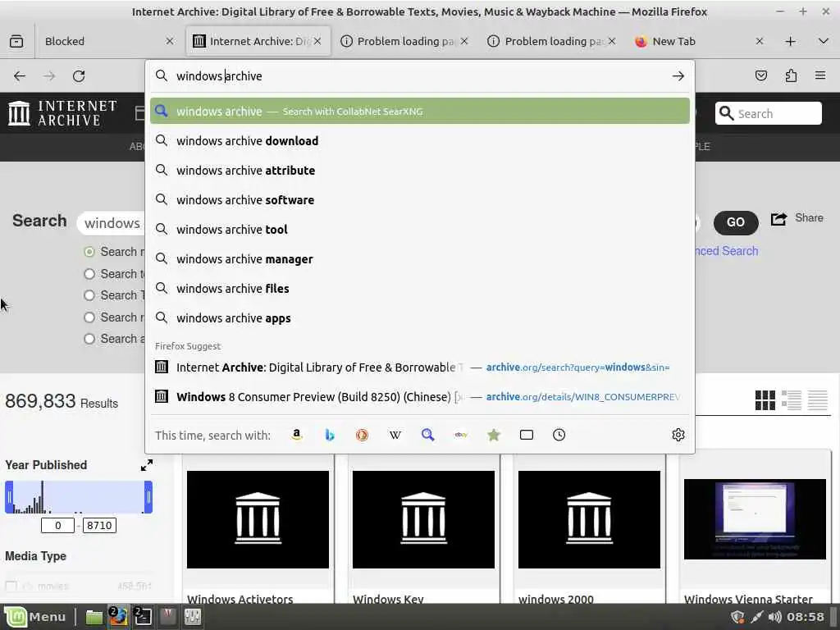The width and height of the screenshot is (840, 630).
Task: Click the Advanced Search link
Action: tap(726, 251)
